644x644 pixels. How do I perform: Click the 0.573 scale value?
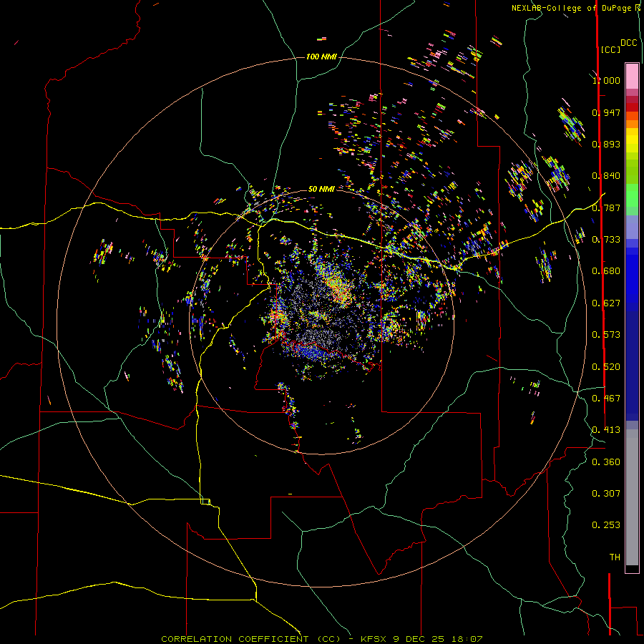coord(606,335)
